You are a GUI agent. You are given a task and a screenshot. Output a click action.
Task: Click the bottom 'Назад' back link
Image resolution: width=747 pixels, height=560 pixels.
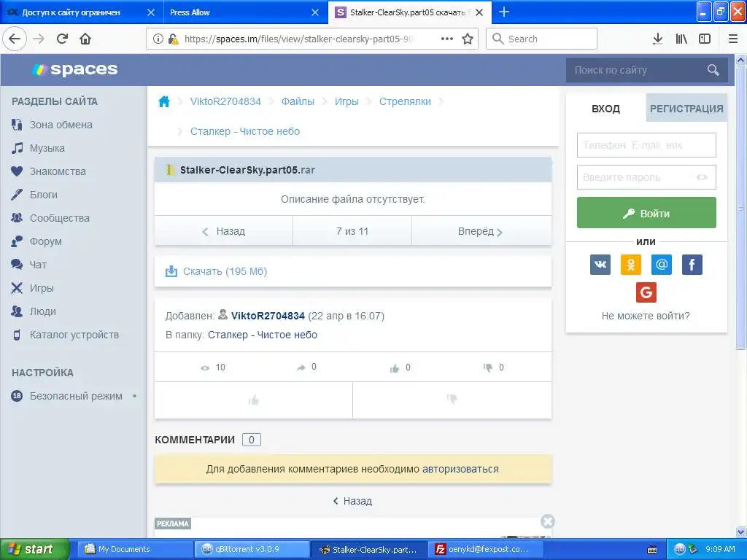click(352, 501)
